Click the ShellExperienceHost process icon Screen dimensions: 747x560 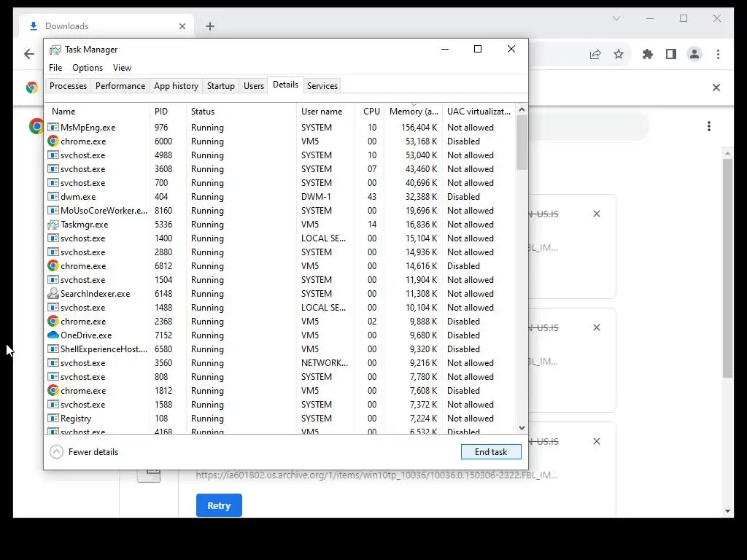53,349
